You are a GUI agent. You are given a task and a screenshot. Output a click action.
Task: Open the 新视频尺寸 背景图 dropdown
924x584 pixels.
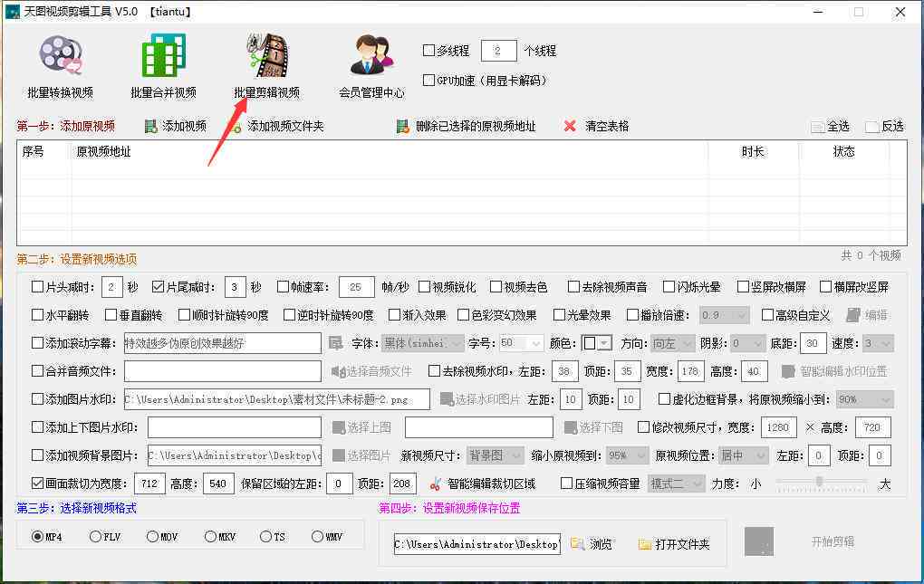point(495,455)
